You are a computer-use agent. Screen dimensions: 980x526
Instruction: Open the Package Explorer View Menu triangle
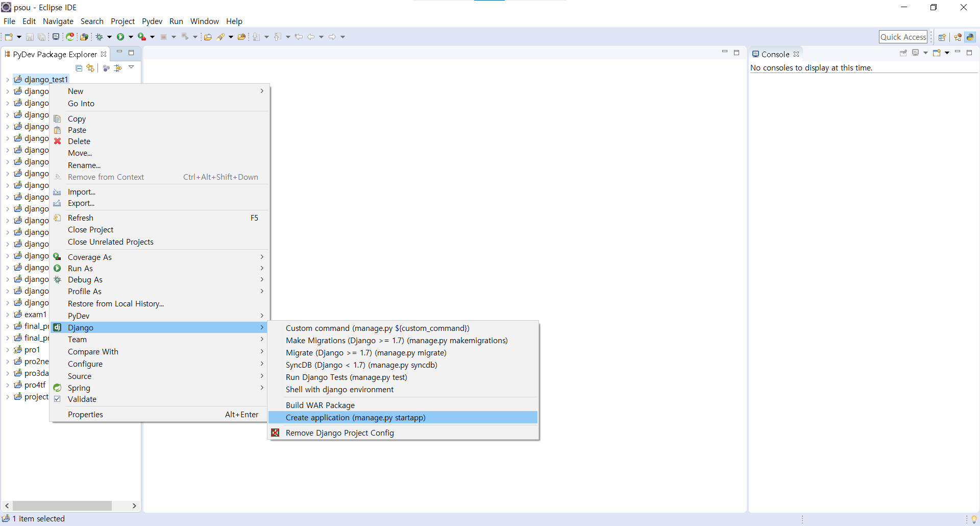click(x=131, y=67)
